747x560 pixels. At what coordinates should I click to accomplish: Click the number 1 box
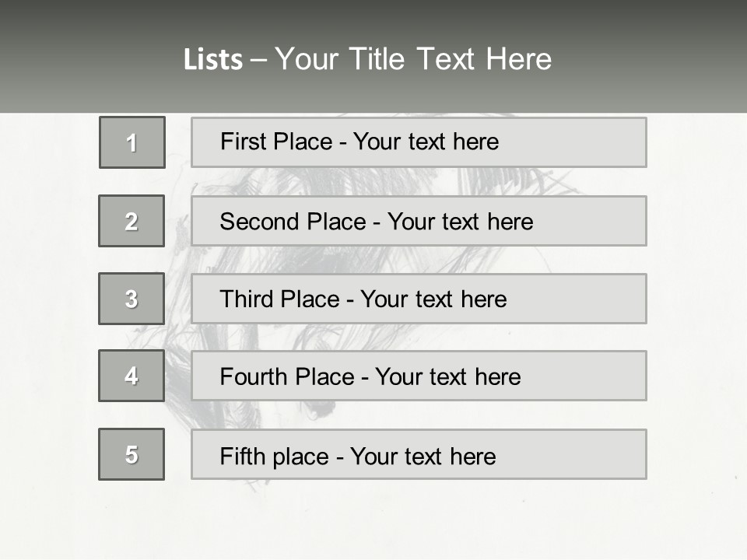tap(132, 142)
